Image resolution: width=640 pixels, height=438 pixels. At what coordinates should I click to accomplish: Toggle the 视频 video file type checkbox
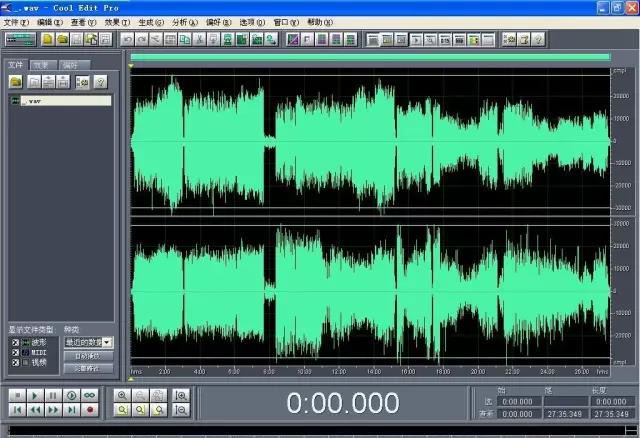pos(16,362)
